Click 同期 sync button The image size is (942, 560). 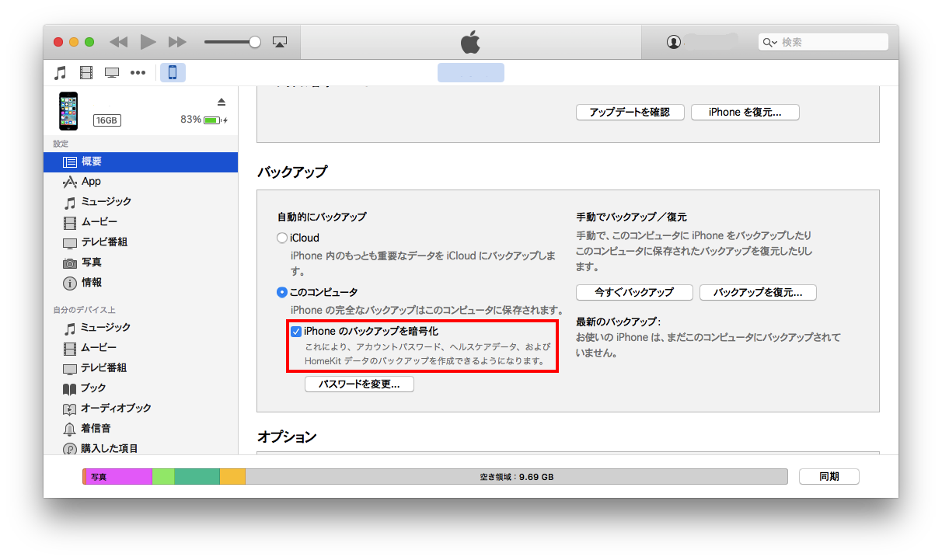point(829,477)
